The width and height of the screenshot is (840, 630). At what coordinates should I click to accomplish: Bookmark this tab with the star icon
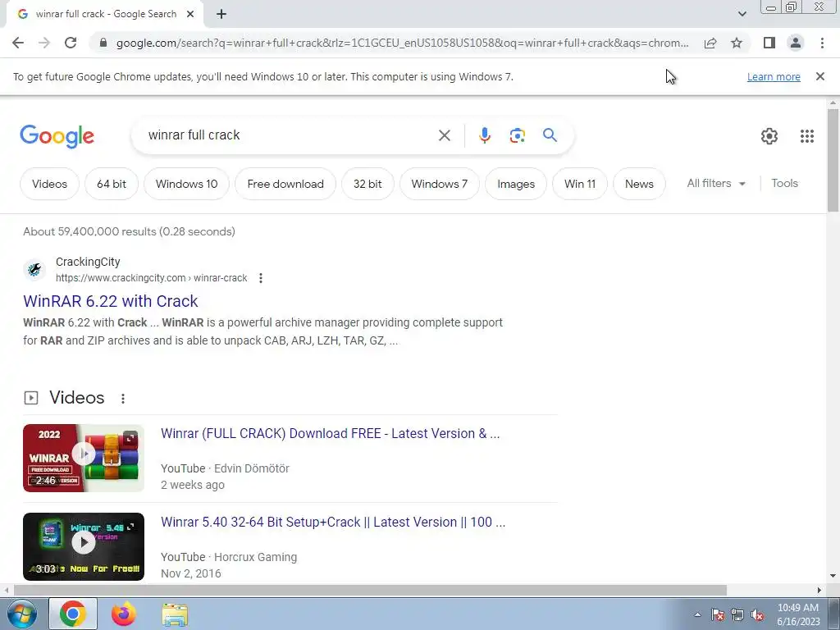[737, 43]
